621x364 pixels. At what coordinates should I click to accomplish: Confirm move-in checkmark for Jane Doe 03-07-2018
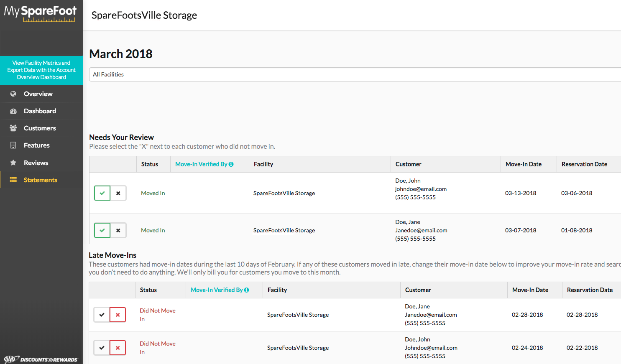(102, 230)
